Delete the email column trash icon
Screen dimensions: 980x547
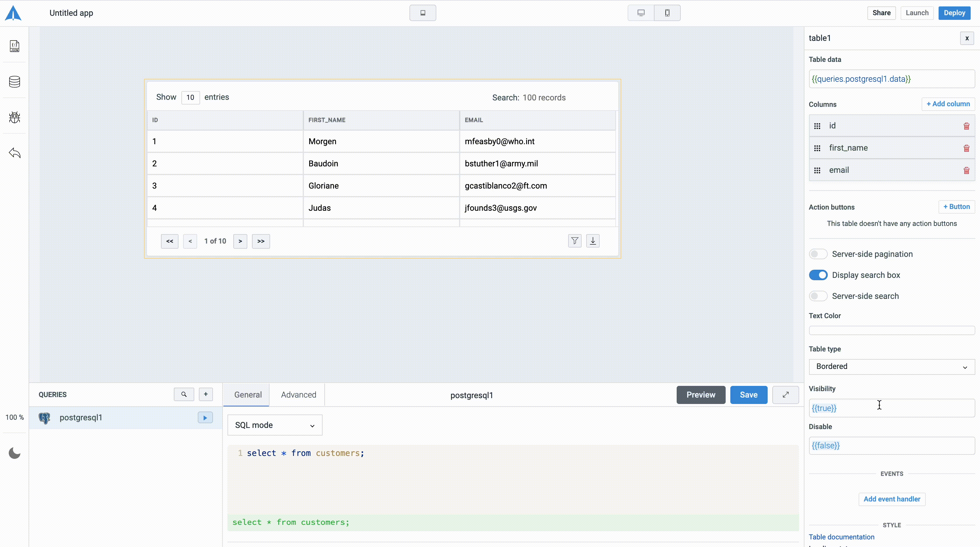pyautogui.click(x=966, y=170)
